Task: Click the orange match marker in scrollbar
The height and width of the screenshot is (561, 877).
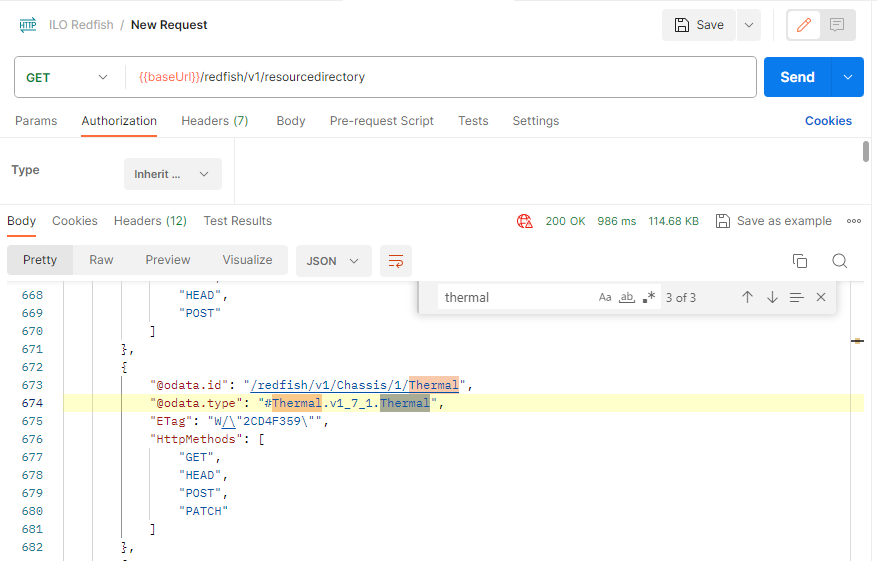Action: [857, 341]
